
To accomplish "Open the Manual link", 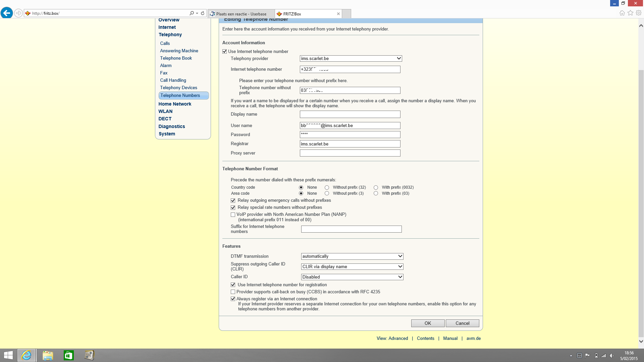I will point(450,339).
